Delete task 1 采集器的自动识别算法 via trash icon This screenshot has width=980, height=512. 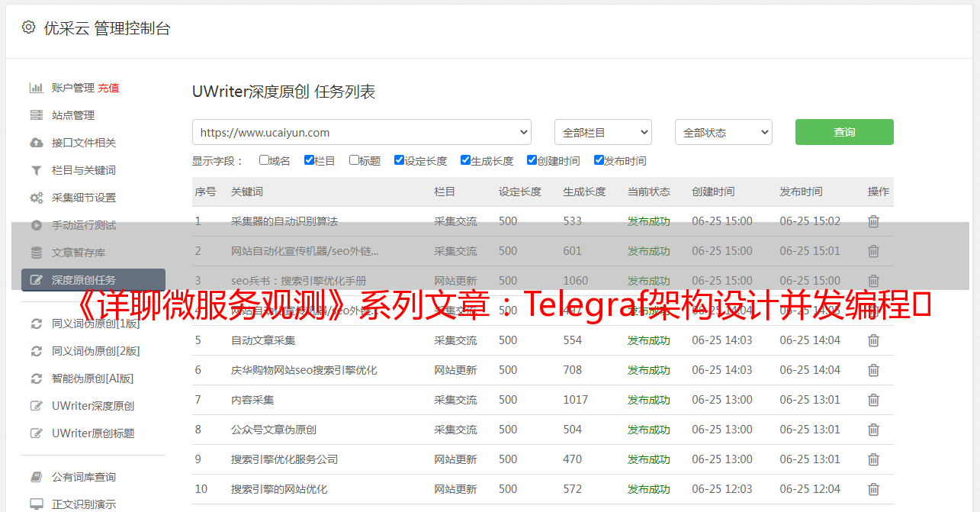[x=873, y=221]
